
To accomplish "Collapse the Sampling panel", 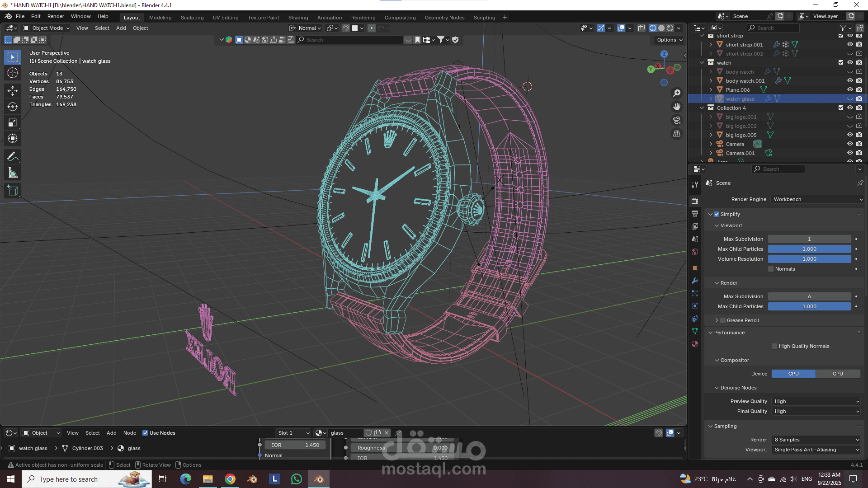I will (710, 426).
